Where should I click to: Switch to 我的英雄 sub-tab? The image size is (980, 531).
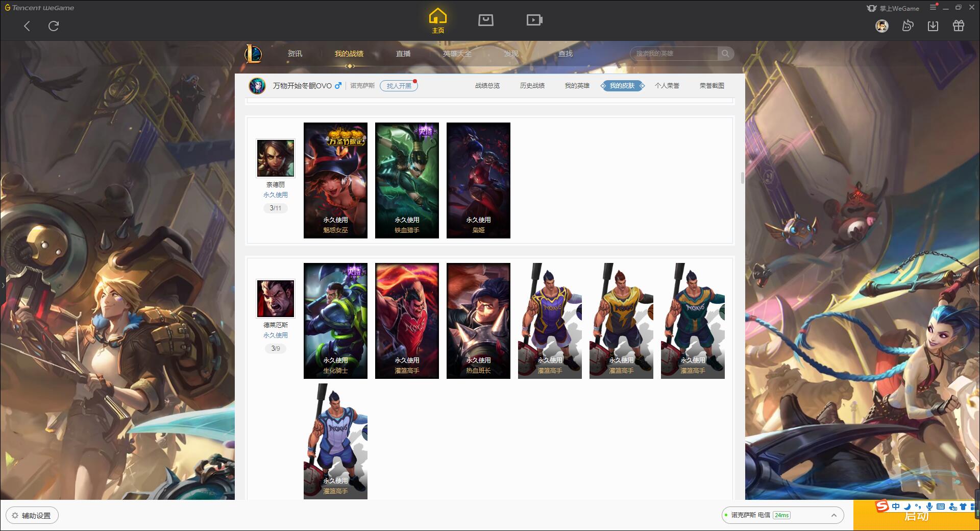pyautogui.click(x=577, y=86)
